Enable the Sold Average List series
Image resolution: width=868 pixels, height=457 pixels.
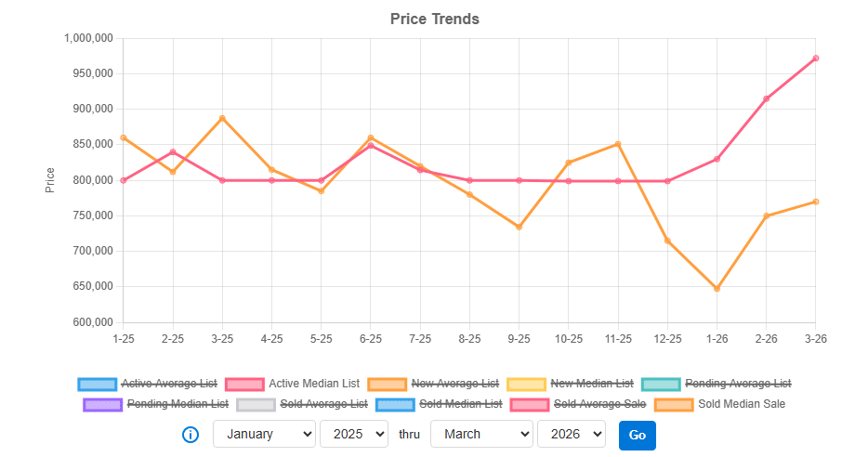[322, 404]
